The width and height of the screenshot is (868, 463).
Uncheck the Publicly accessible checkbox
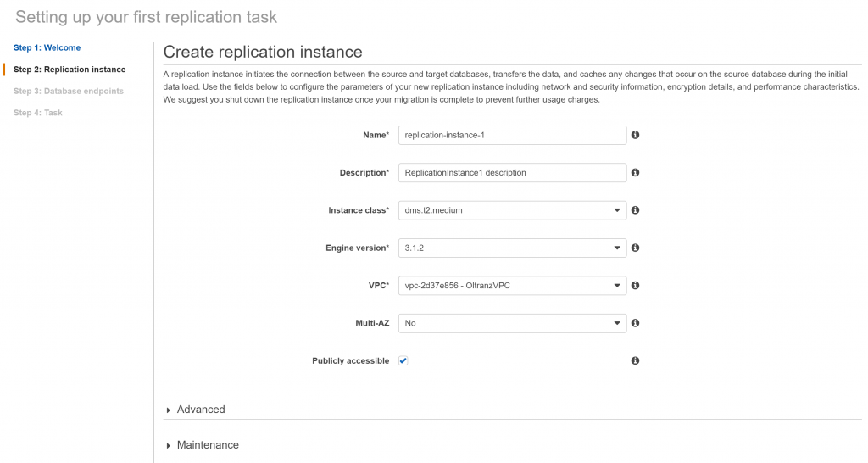(x=403, y=360)
